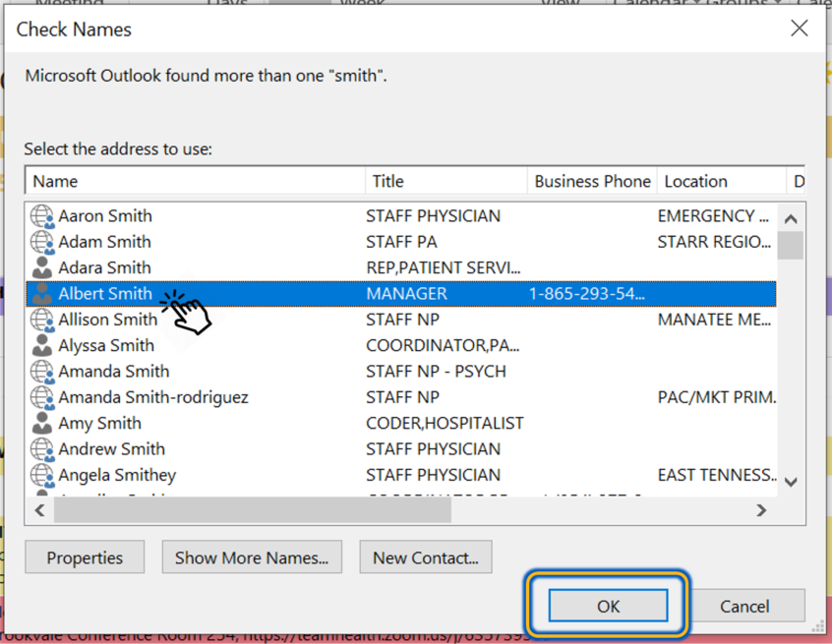Pick Amy Smith from the names list
Image resolution: width=832 pixels, height=644 pixels.
click(x=401, y=424)
